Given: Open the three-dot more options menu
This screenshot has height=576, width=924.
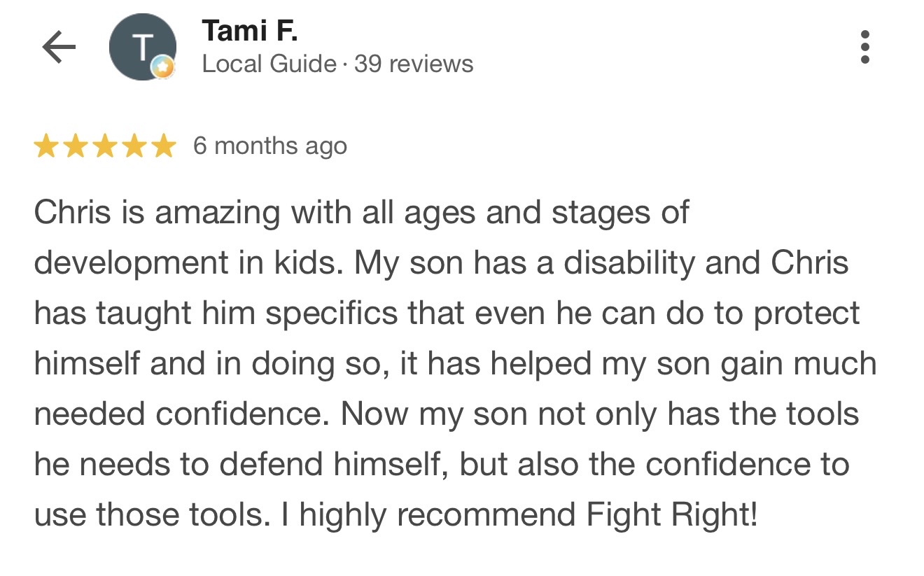Looking at the screenshot, I should (865, 47).
